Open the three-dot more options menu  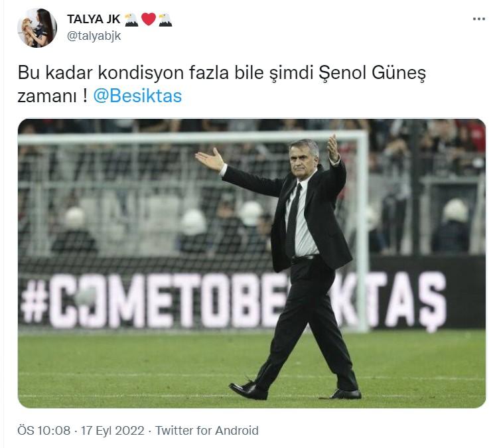click(478, 19)
